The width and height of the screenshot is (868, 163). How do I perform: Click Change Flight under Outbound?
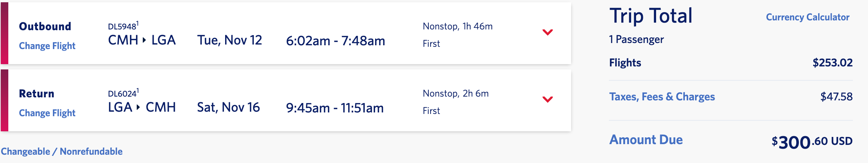47,46
